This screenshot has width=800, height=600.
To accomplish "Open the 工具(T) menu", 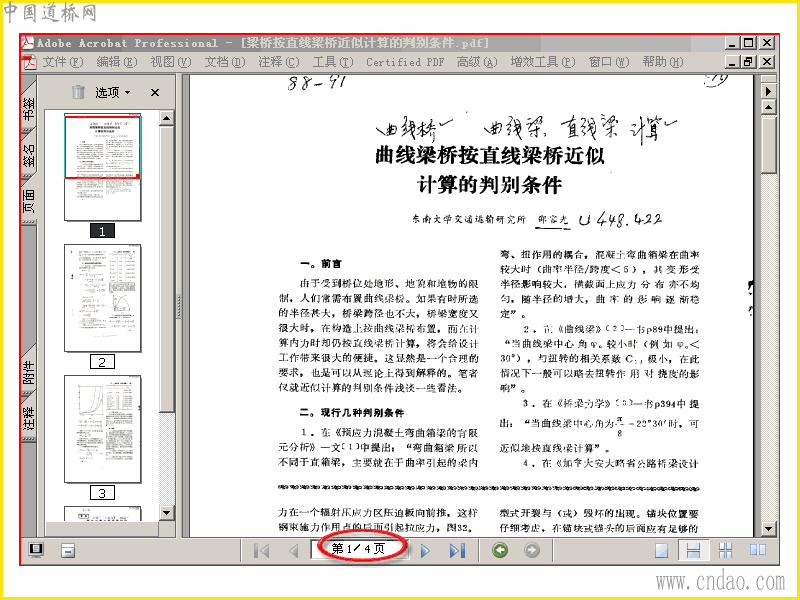I will pyautogui.click(x=333, y=62).
